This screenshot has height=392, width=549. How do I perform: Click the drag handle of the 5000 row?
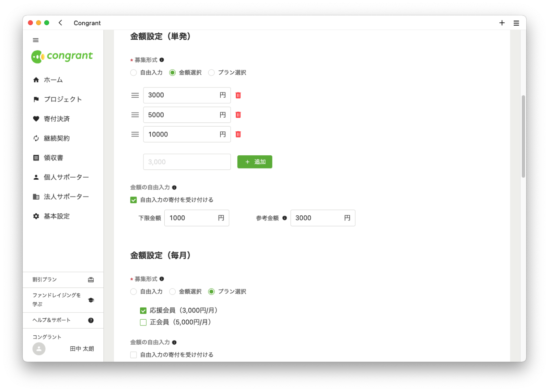click(135, 115)
